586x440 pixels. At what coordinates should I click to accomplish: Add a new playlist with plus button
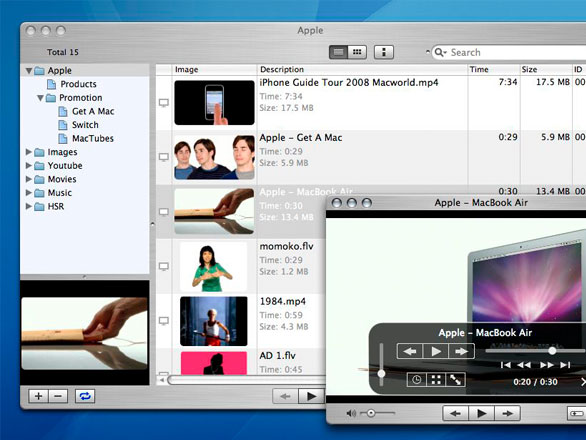coord(38,396)
